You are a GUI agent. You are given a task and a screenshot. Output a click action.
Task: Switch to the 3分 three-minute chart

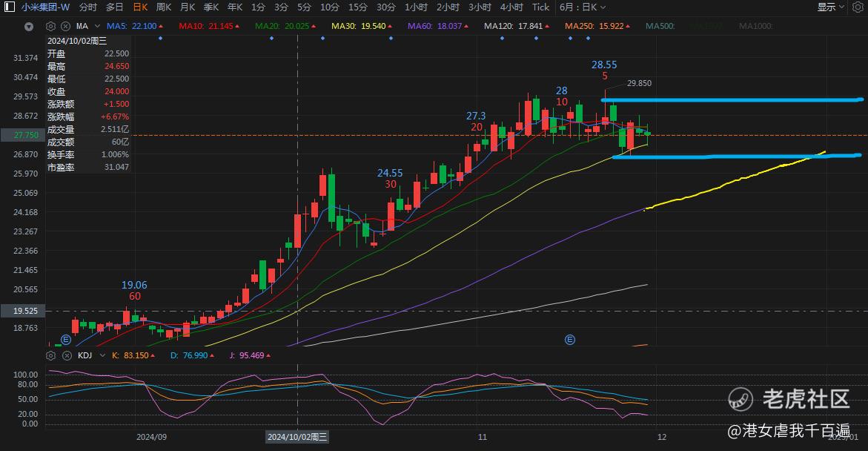pos(281,7)
